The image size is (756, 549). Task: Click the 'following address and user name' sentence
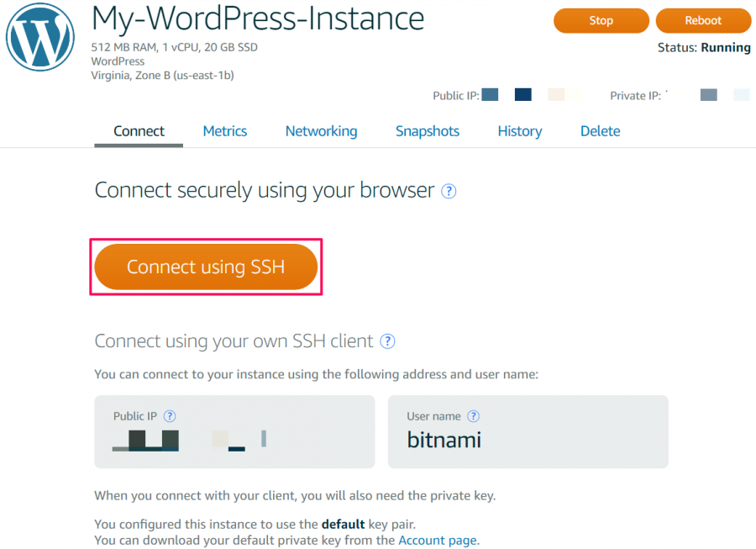(x=317, y=374)
